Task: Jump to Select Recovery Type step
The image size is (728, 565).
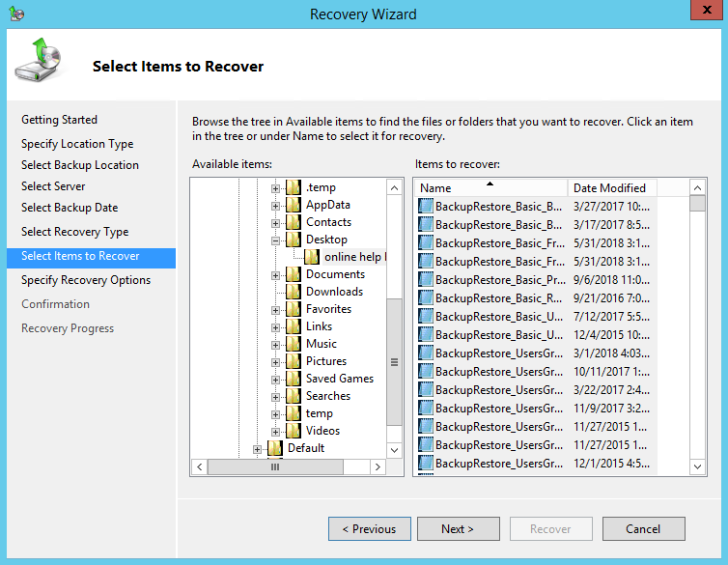Action: click(x=74, y=232)
